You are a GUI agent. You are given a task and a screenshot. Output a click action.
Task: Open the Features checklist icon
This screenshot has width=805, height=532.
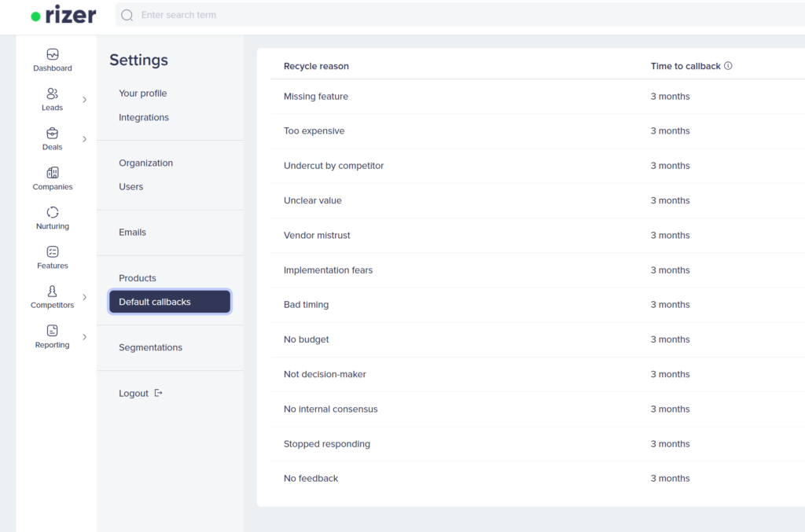pos(53,252)
